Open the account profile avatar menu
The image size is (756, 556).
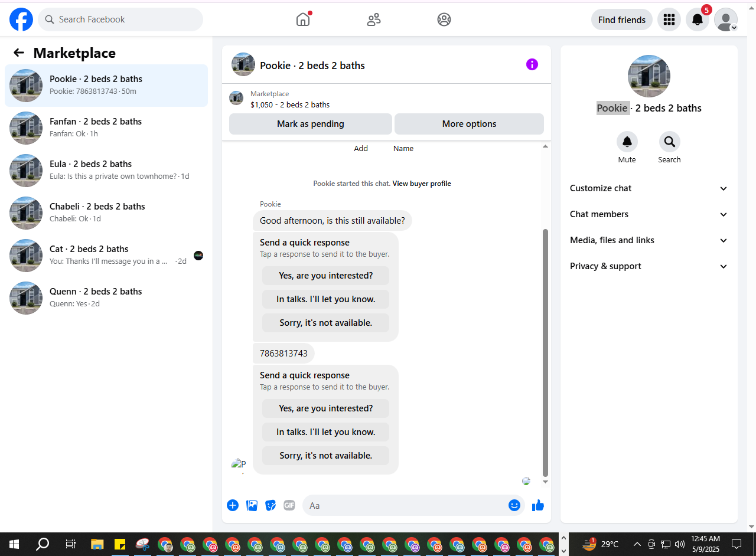pyautogui.click(x=726, y=19)
